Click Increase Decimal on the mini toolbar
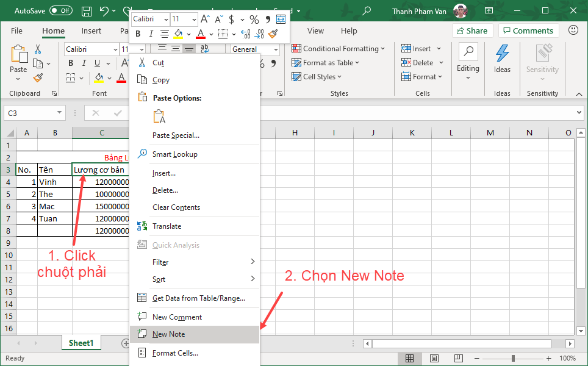Viewport: 588px width, 366px height. (x=246, y=34)
